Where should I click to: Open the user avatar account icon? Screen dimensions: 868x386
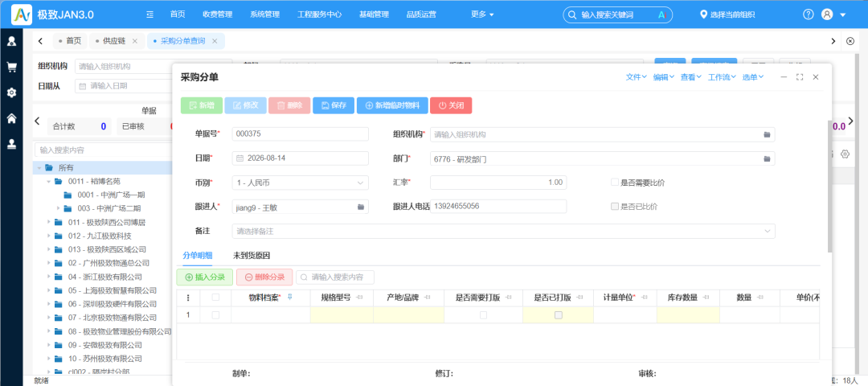point(827,15)
